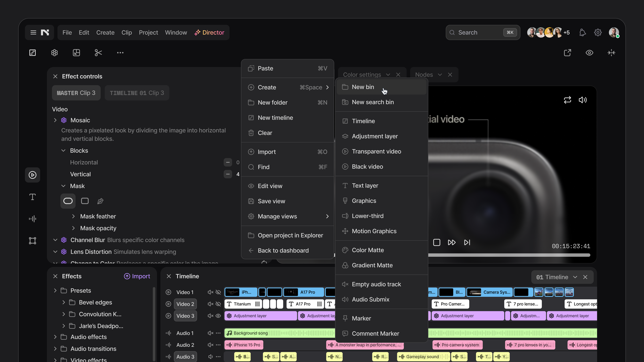644x362 pixels.
Task: Open the effects icon in the top toolbar
Action: (55, 53)
